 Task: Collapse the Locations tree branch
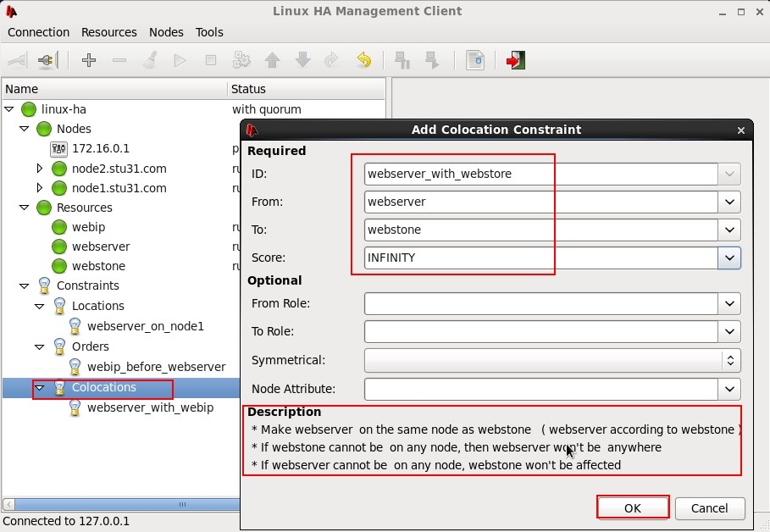pyautogui.click(x=40, y=306)
